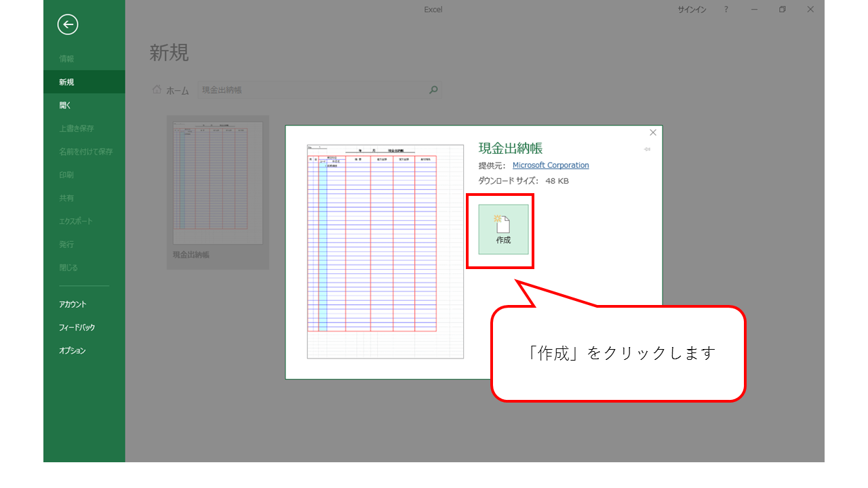Close the template preview dialog

(653, 133)
